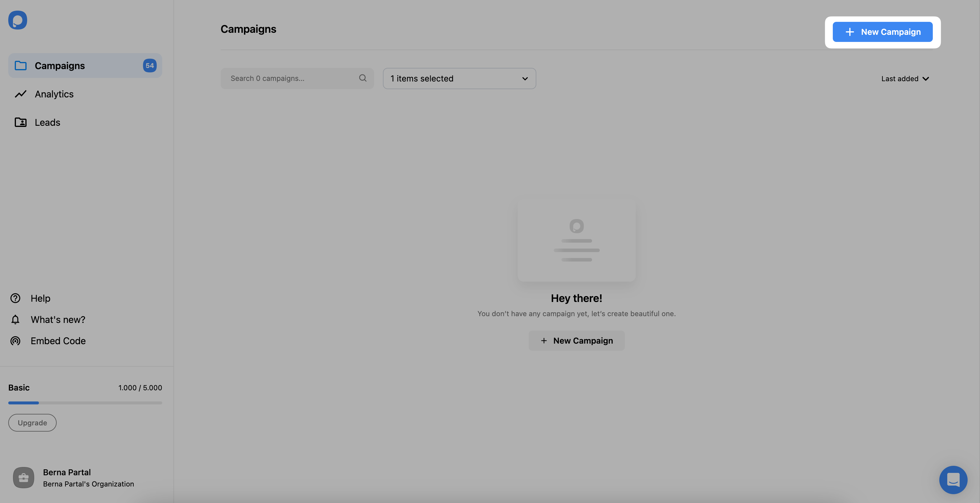The image size is (980, 503).
Task: Toggle the campaign filter selection dropdown
Action: pos(459,78)
